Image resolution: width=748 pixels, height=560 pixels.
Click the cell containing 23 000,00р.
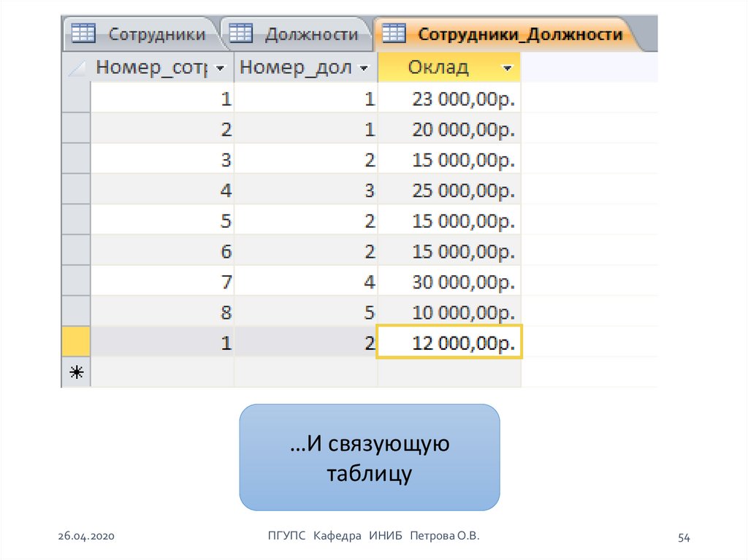[x=449, y=98]
